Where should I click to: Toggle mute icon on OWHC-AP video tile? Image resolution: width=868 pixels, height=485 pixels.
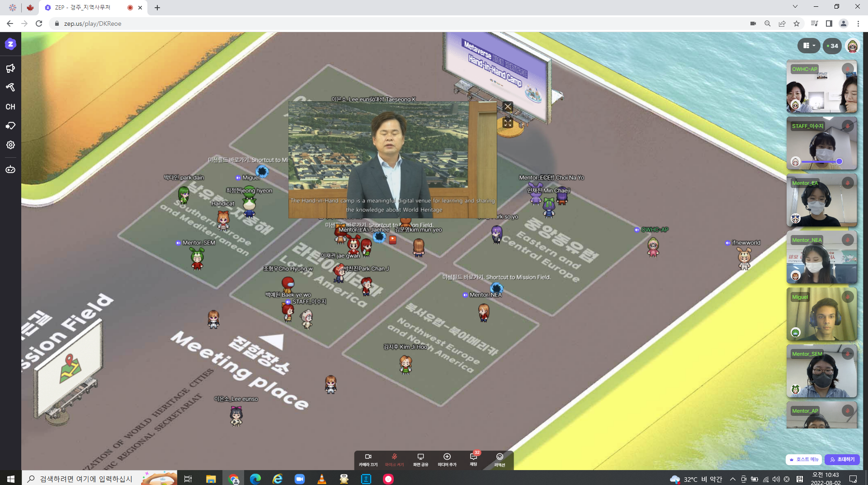point(848,69)
